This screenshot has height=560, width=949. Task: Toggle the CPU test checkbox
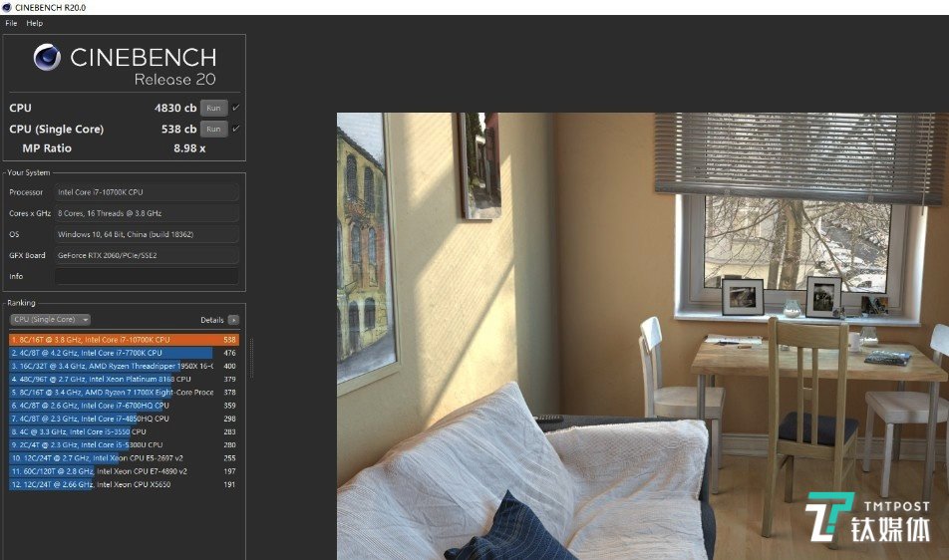tap(236, 108)
